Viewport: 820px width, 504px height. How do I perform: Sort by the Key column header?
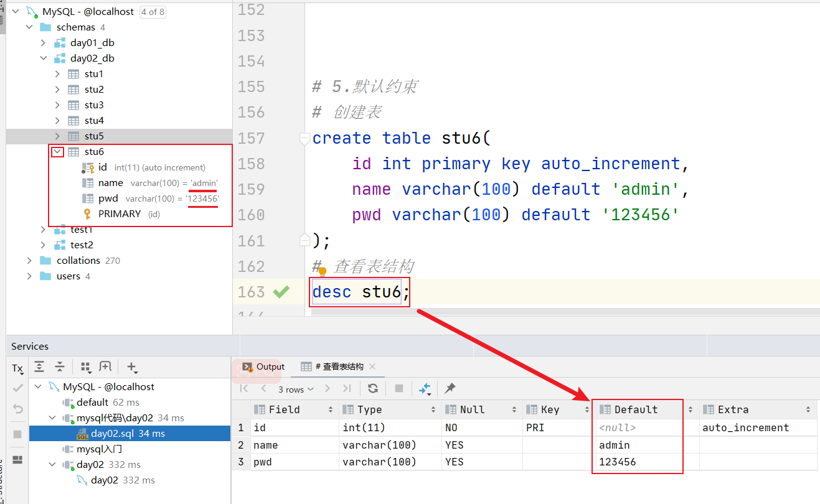557,409
